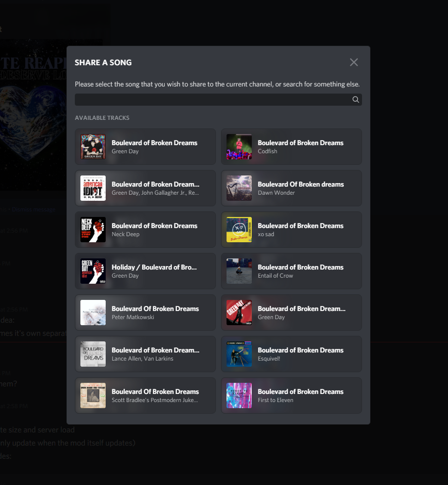Click artist name Neck Deep
Viewport: 448px width, 485px height.
tap(125, 234)
